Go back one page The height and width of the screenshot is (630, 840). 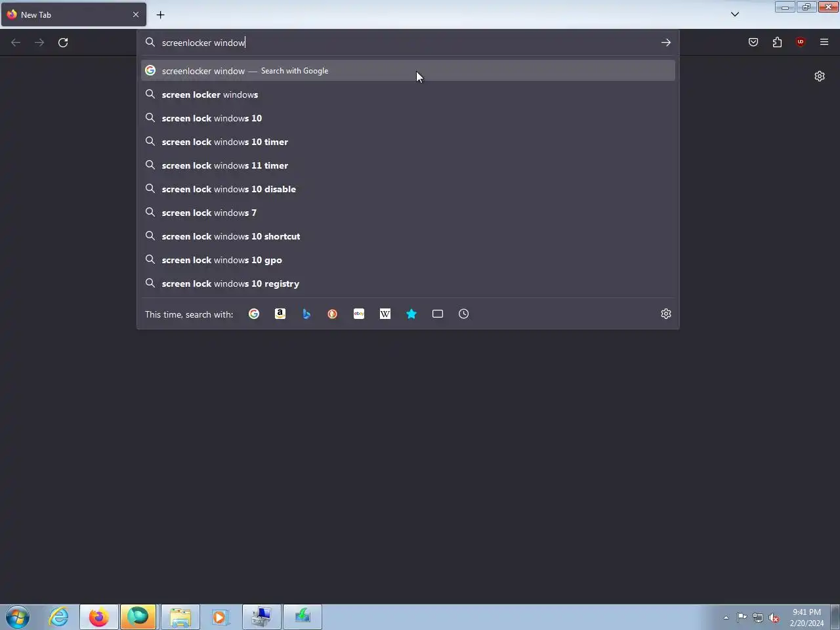coord(16,43)
